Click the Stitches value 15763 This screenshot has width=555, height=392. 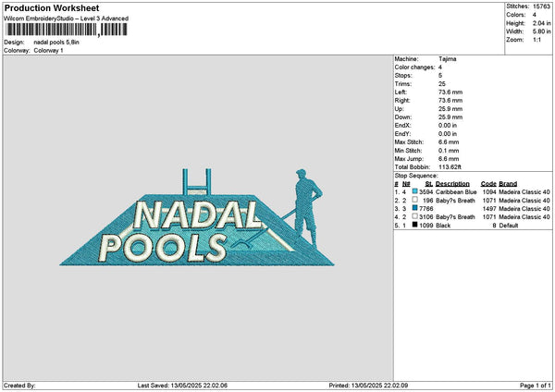[541, 6]
